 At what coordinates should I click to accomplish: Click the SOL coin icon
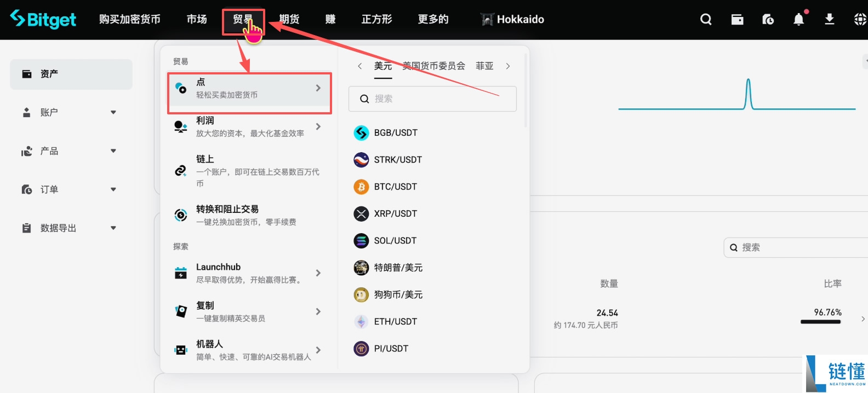pos(361,240)
